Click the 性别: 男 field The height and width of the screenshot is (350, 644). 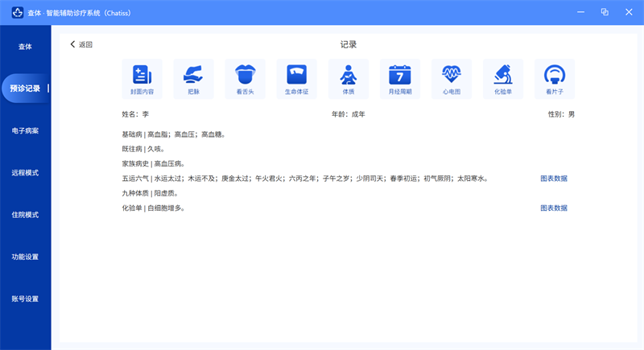[x=561, y=114]
